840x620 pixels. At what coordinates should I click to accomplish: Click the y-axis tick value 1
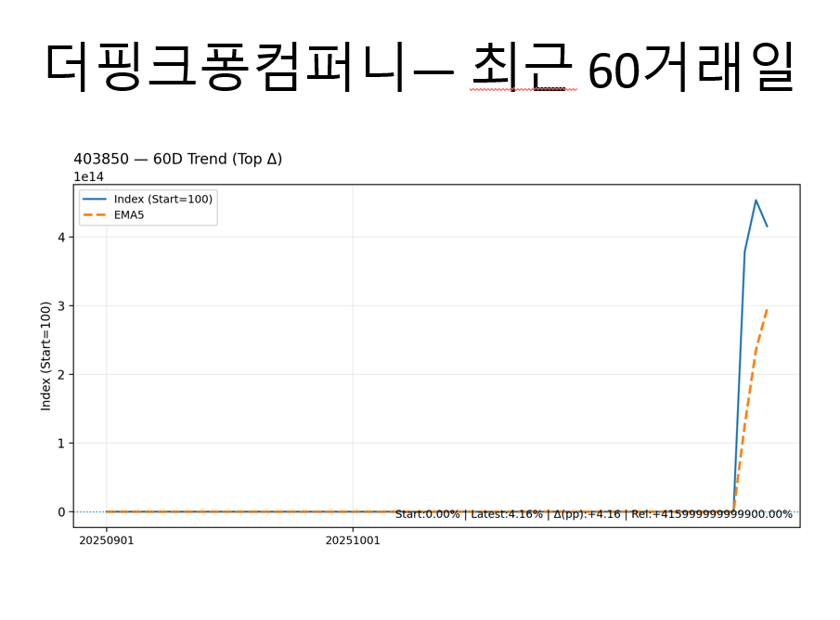(61, 443)
